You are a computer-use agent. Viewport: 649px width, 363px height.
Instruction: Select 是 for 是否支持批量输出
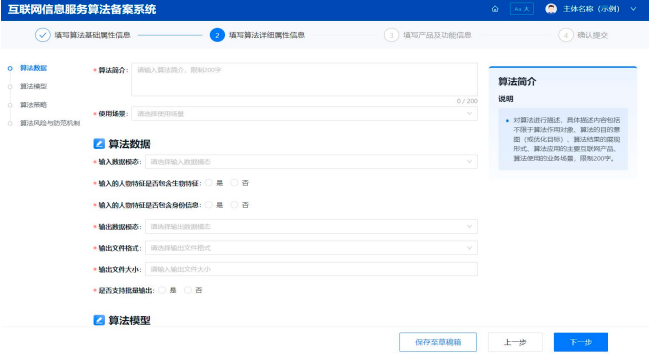[162, 290]
